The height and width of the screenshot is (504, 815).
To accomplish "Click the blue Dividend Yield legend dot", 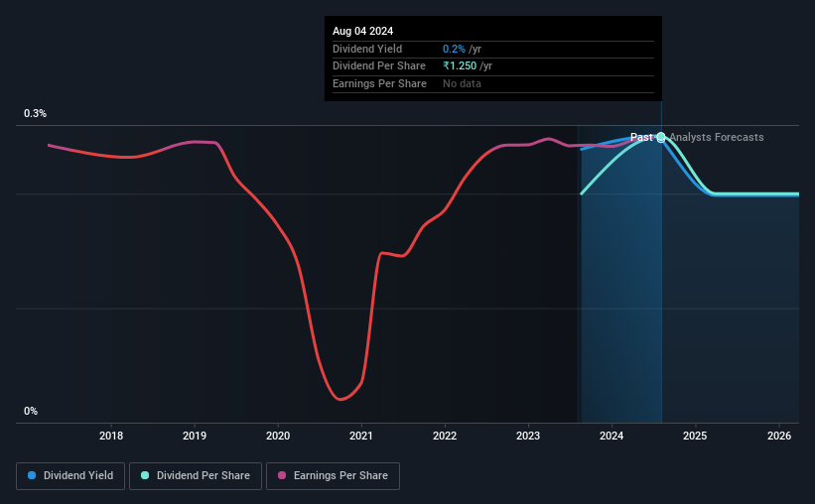I will point(32,475).
